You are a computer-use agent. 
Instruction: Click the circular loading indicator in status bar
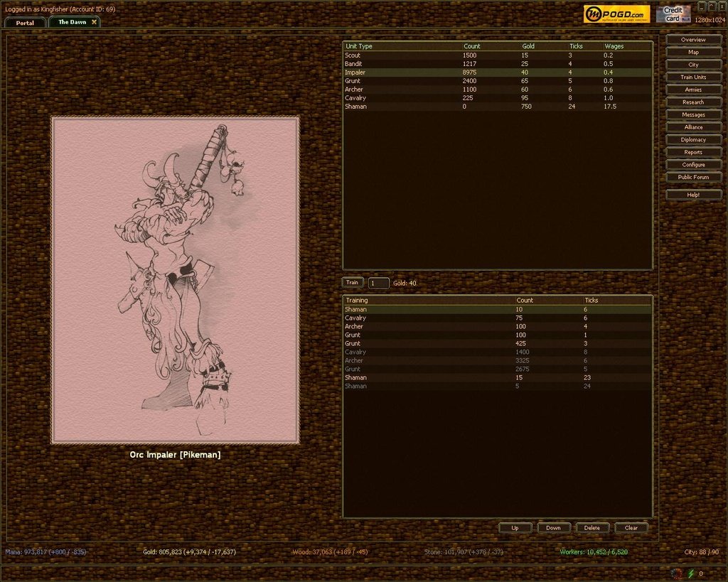coord(676,573)
